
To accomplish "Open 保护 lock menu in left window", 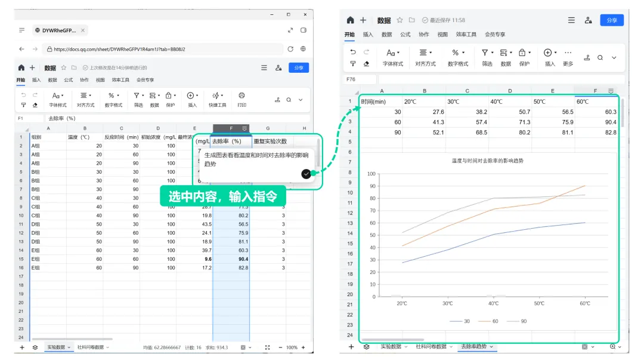I will point(171,100).
